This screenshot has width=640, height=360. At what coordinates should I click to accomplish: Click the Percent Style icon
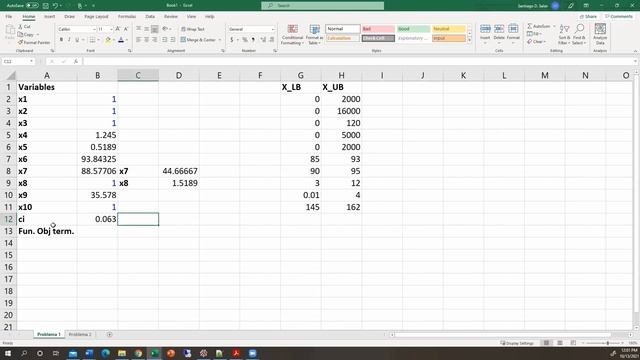244,40
